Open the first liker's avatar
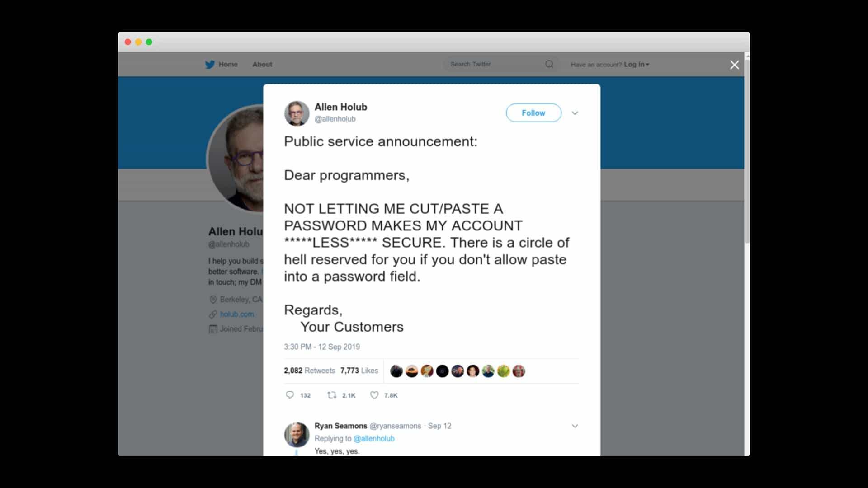 point(396,371)
